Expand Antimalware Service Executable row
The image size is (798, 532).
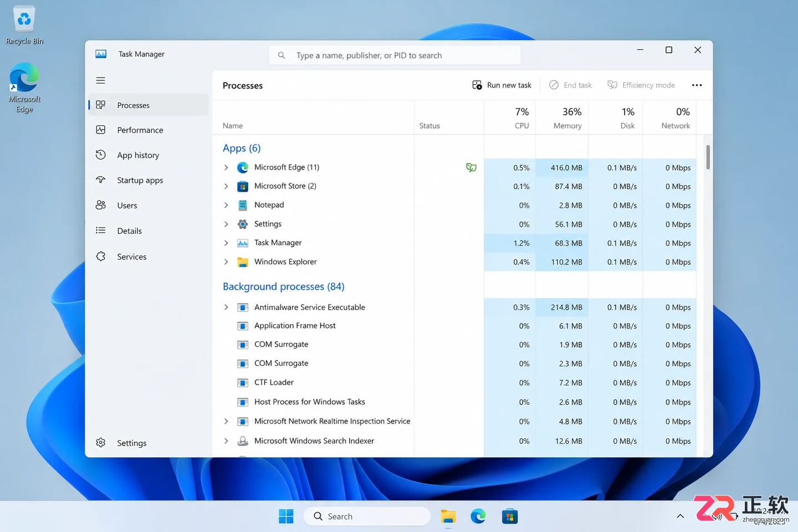point(226,307)
